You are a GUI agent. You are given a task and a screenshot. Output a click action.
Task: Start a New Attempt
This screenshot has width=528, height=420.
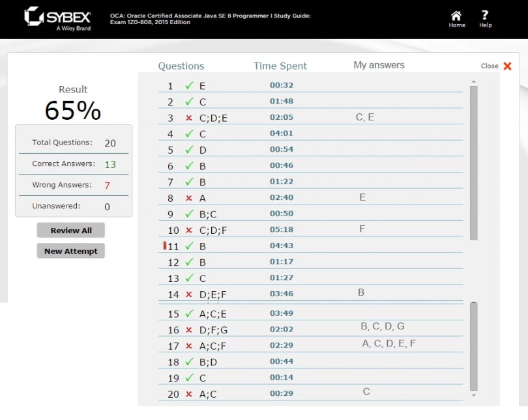click(x=70, y=251)
